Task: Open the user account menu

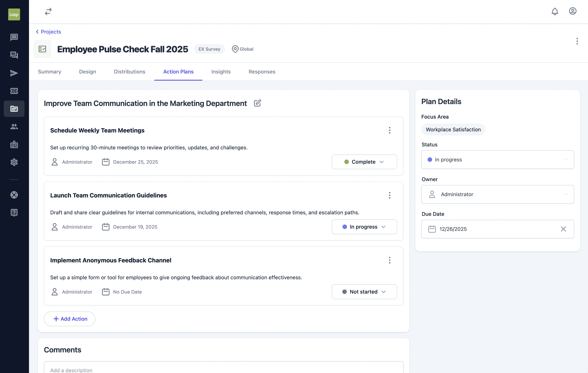Action: tap(573, 11)
